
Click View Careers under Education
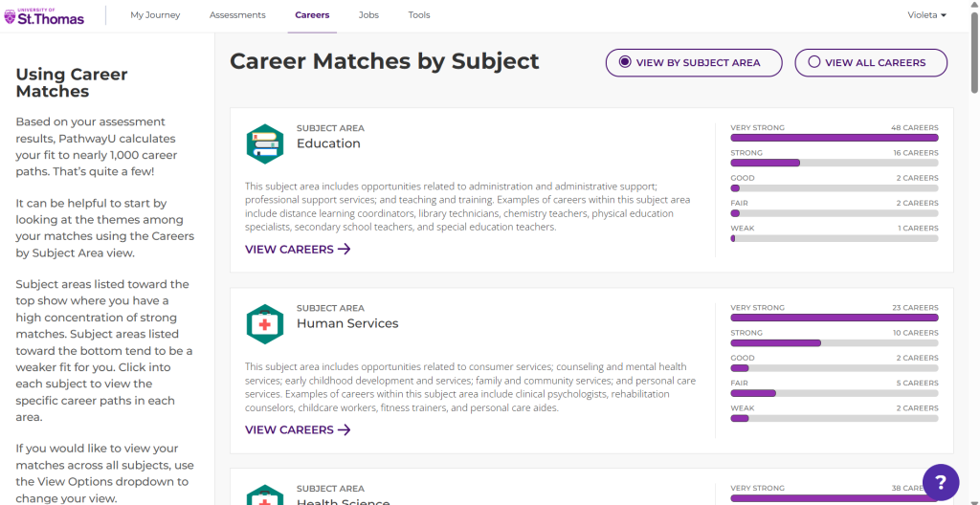[x=299, y=250]
